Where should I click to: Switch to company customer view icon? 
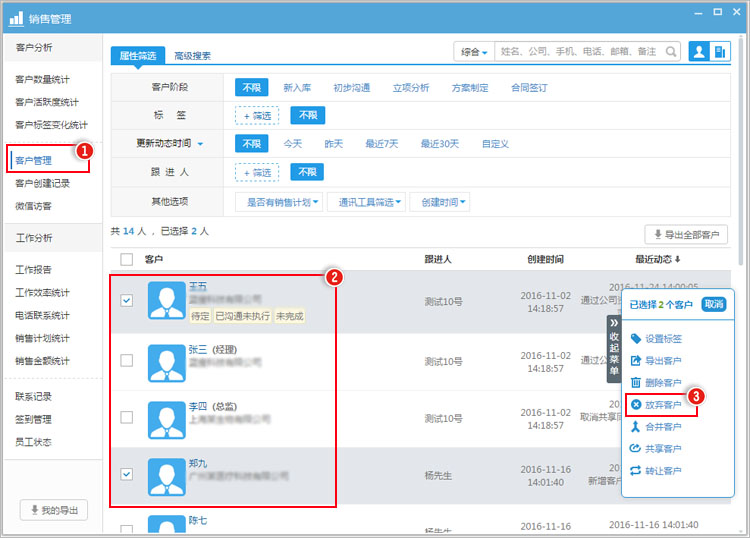[720, 51]
